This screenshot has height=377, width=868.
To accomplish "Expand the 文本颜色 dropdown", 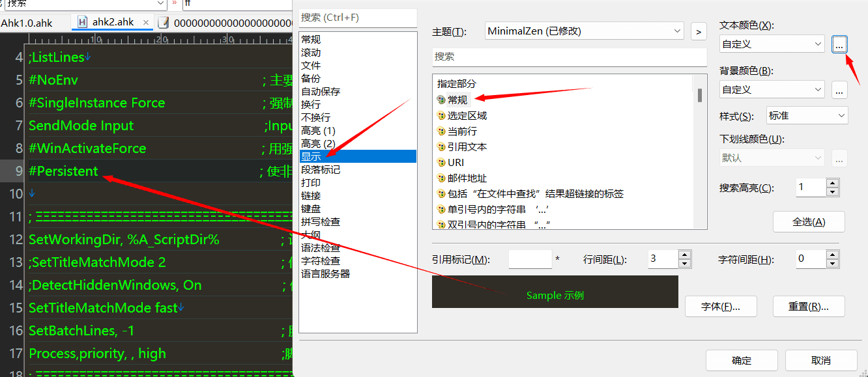I will tap(818, 44).
